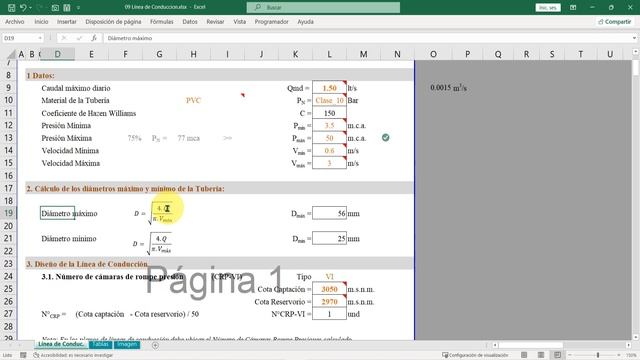Expand the Name Box dropdown arrow
Image resolution: width=640 pixels, height=360 pixels.
(x=40, y=38)
